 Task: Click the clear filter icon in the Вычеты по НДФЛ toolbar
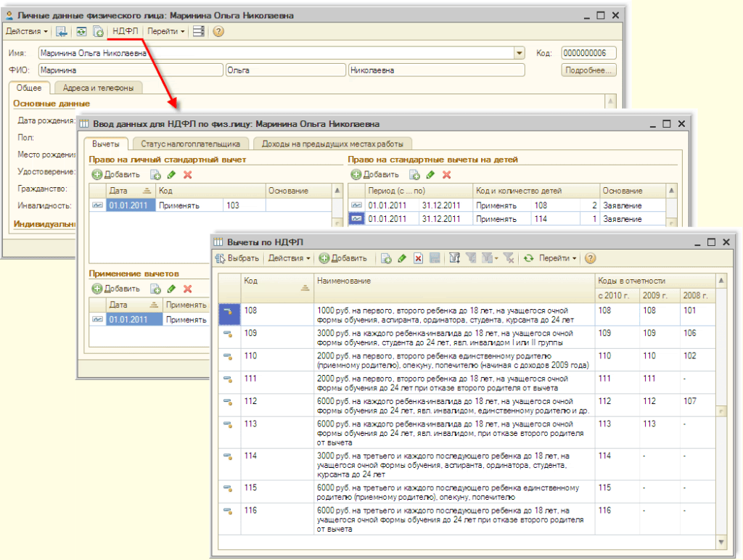pos(509,258)
